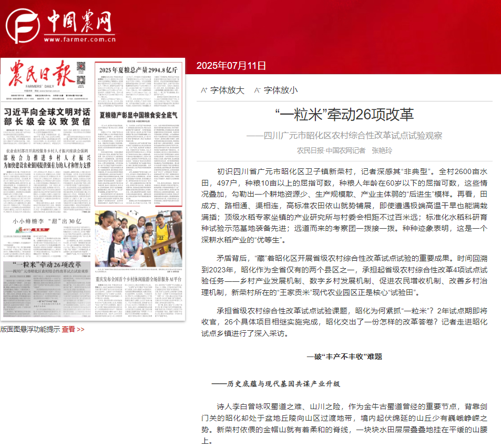Open the 习近平向全球文明对话 headline article
The image size is (501, 448).
(47, 117)
